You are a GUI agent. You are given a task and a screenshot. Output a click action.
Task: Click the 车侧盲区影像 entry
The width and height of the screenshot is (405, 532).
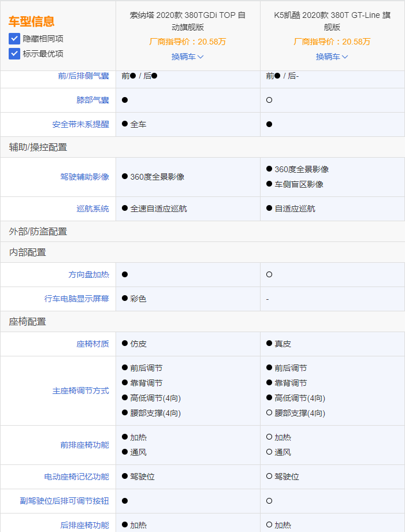[x=295, y=184]
